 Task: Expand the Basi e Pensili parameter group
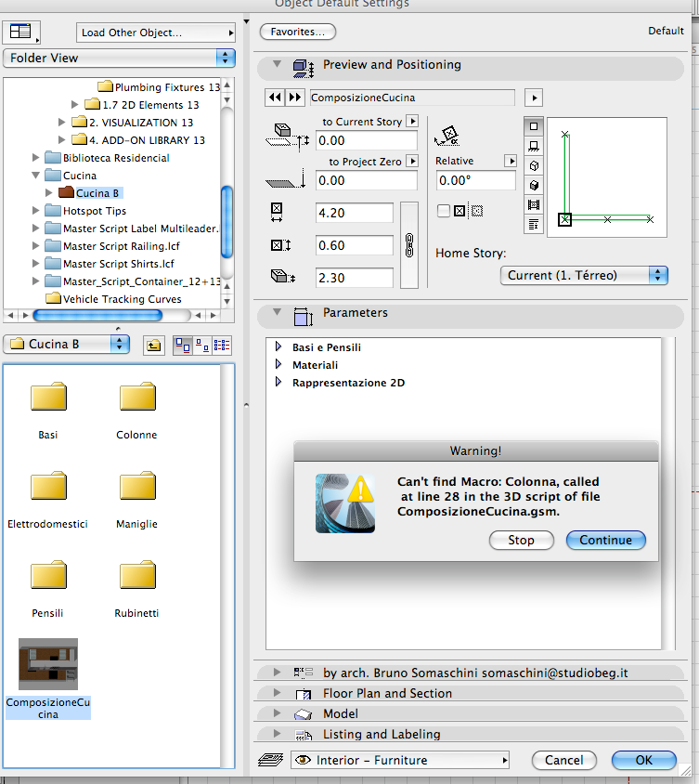coord(278,346)
